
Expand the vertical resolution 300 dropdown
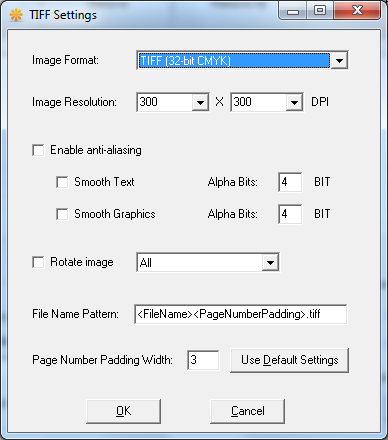[294, 102]
